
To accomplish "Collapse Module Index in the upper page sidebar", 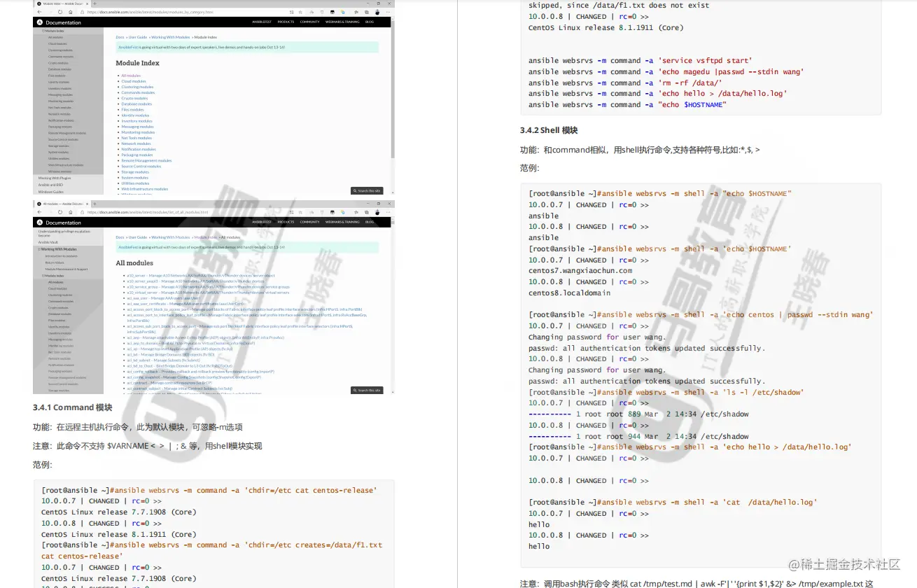I will pos(43,31).
